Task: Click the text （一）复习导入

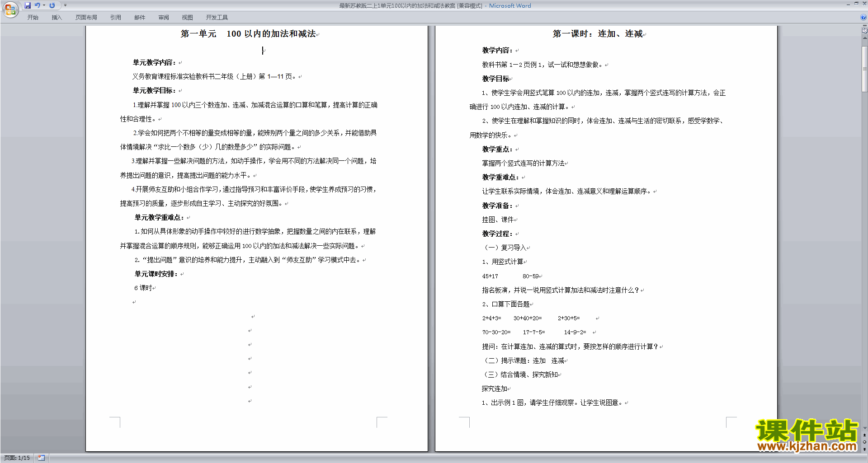Action: [x=504, y=248]
